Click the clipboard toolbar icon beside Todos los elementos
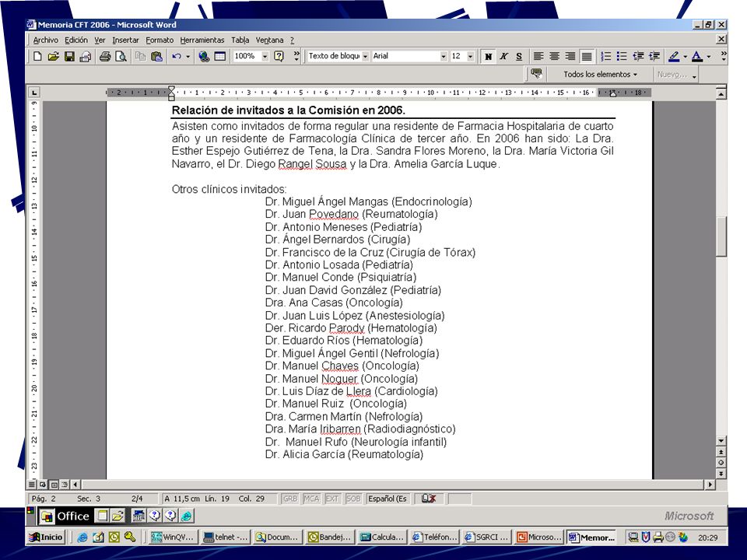Image resolution: width=747 pixels, height=560 pixels. (536, 74)
